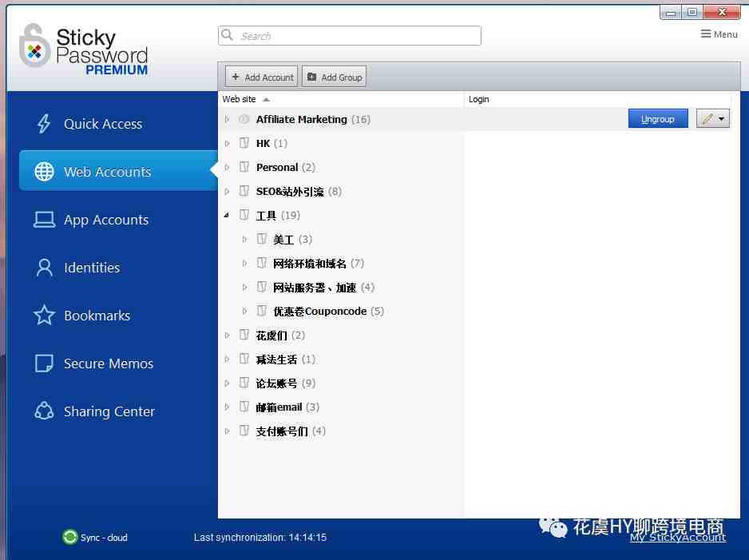Screen dimensions: 749x560
Task: Click the 优惠卷Couponcode subgroup folder icon
Action: pos(261,311)
